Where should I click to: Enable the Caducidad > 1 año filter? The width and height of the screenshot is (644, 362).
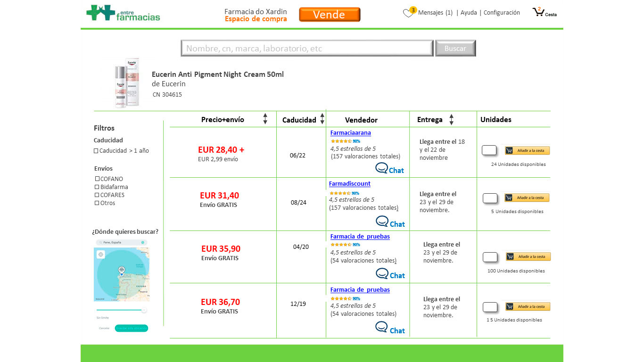96,151
